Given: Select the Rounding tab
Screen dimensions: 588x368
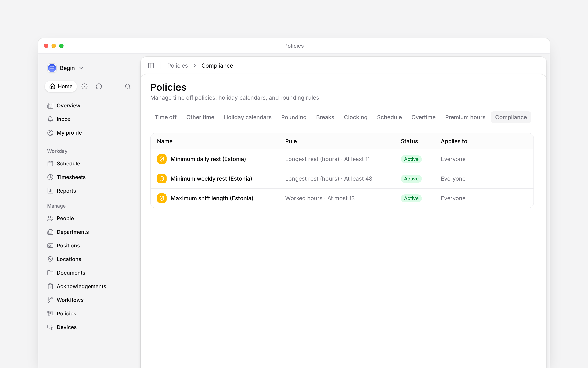Looking at the screenshot, I should point(294,117).
